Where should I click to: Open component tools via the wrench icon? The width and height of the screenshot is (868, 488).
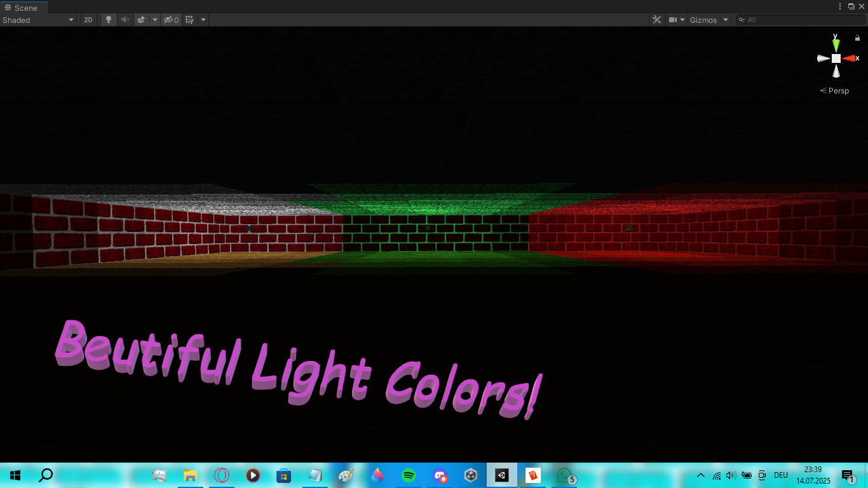click(x=657, y=20)
